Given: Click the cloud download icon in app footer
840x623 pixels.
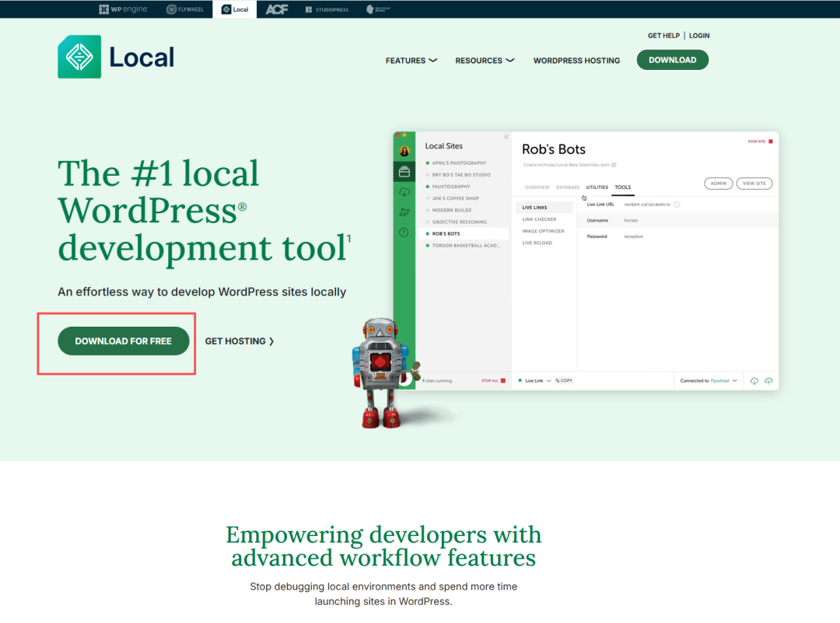Looking at the screenshot, I should 754,381.
